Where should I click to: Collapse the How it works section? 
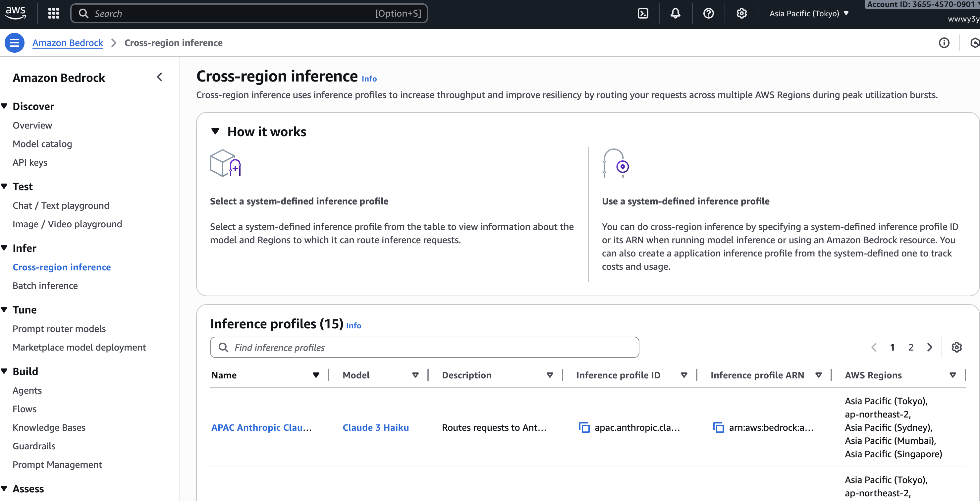(215, 131)
